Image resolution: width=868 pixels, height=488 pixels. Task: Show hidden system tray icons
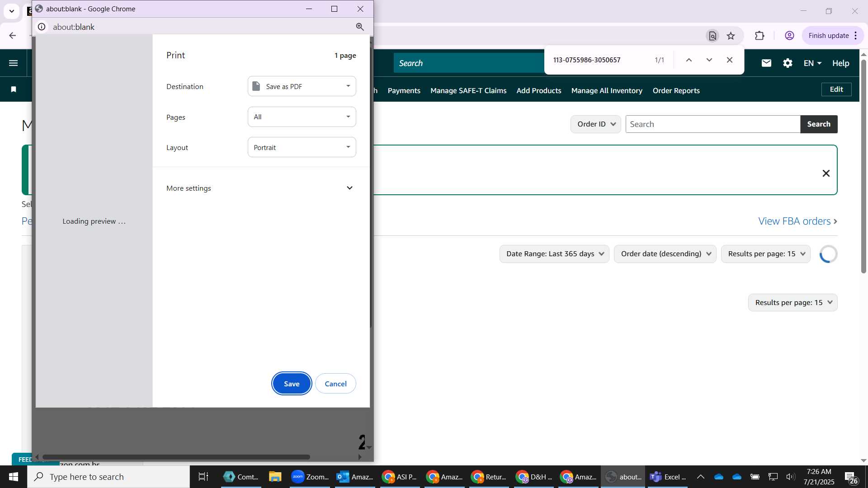(x=701, y=477)
